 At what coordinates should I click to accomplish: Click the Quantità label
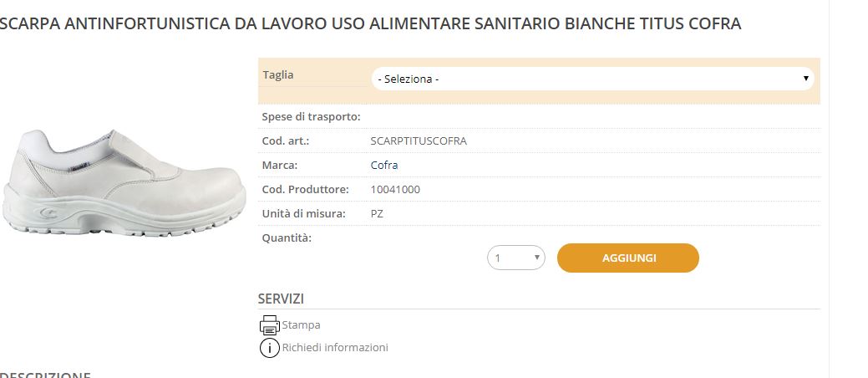tap(287, 238)
